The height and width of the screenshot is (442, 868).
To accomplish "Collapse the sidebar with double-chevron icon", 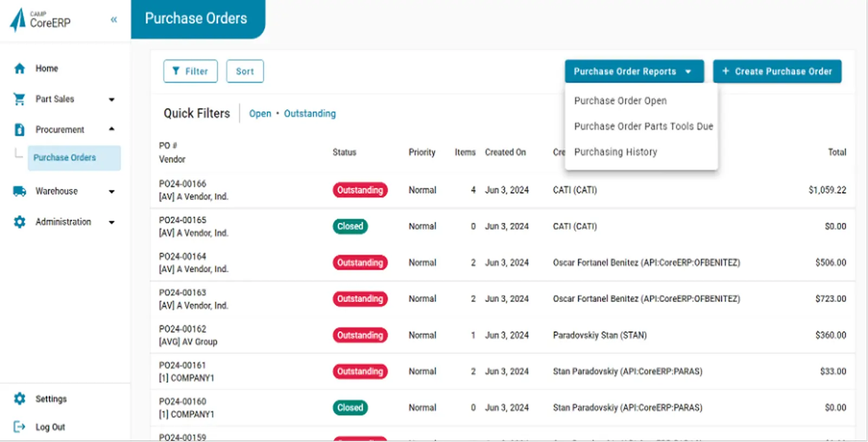I will coord(114,20).
